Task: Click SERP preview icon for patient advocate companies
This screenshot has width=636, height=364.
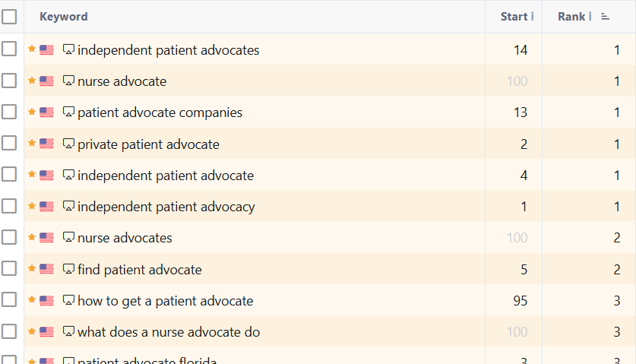Action: coord(68,112)
